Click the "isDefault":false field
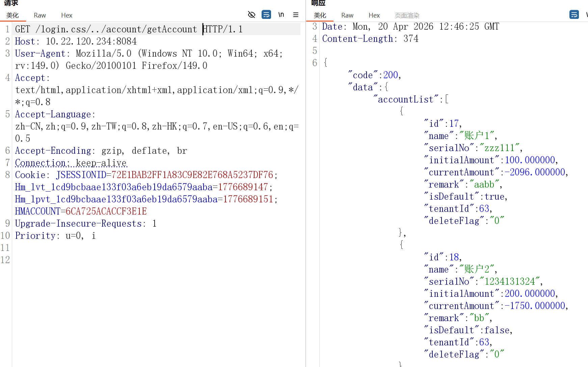Viewport: 588px width, 367px height. point(467,330)
